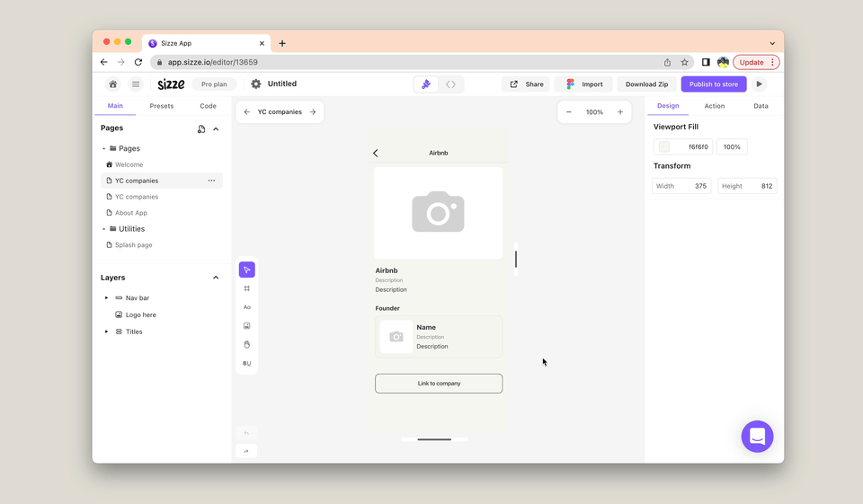
Task: Zoom out with the minus icon
Action: point(568,112)
